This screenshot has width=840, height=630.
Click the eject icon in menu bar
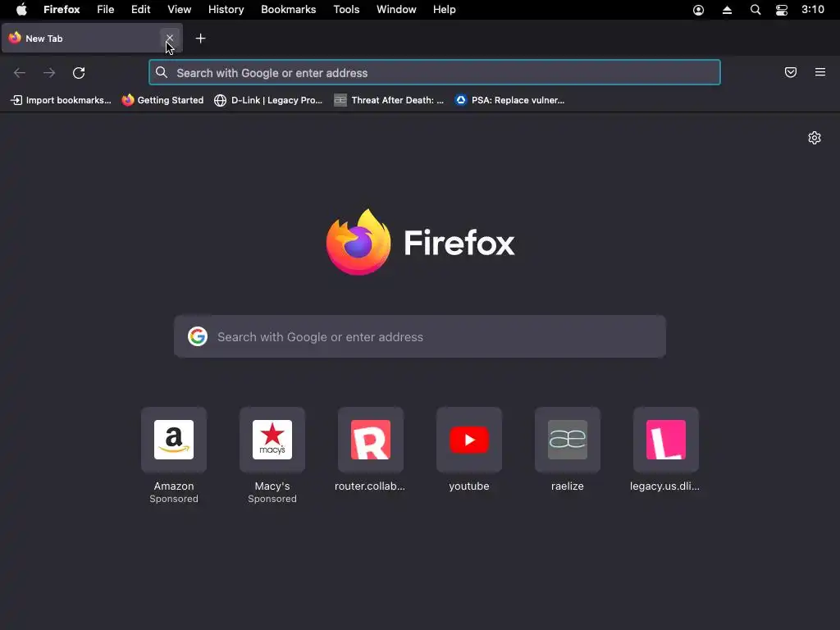[x=727, y=10]
